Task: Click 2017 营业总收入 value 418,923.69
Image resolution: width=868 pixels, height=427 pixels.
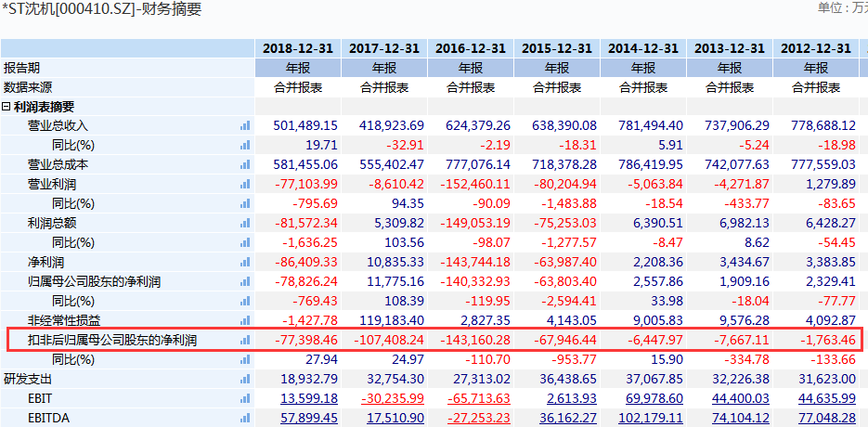Action: coord(394,125)
